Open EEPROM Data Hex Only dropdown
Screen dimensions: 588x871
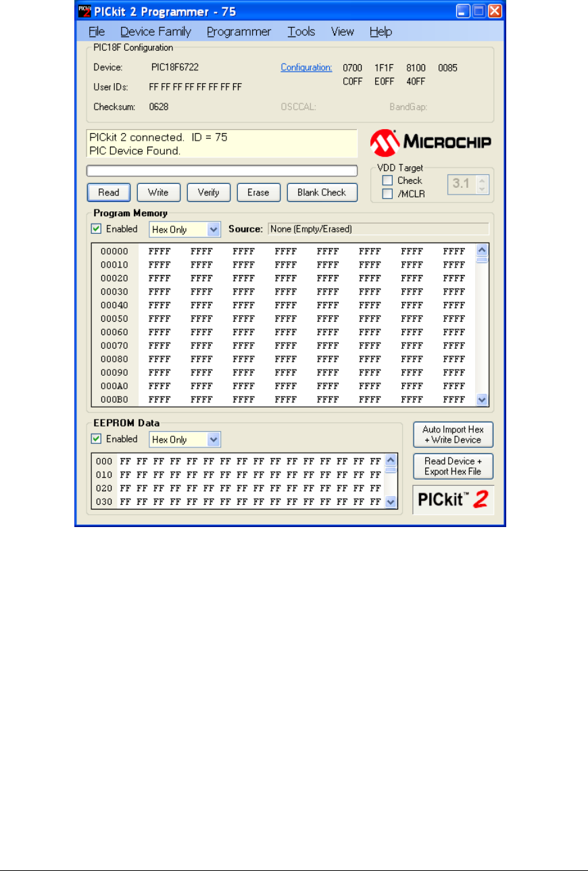click(x=185, y=440)
